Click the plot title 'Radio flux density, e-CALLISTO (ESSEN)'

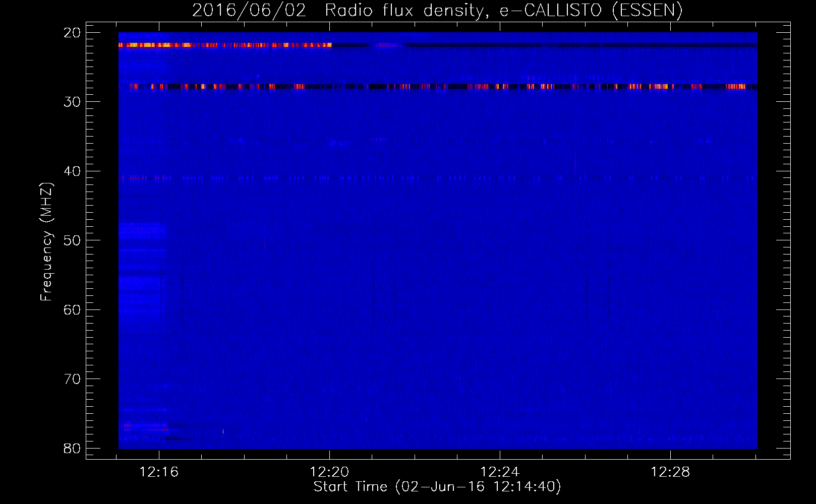click(x=503, y=10)
